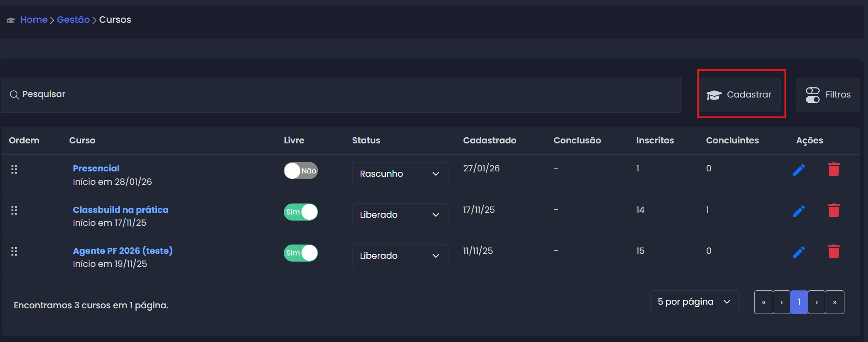Click drag handle for Agente PF 2026 row
Image resolution: width=868 pixels, height=342 pixels.
[14, 251]
